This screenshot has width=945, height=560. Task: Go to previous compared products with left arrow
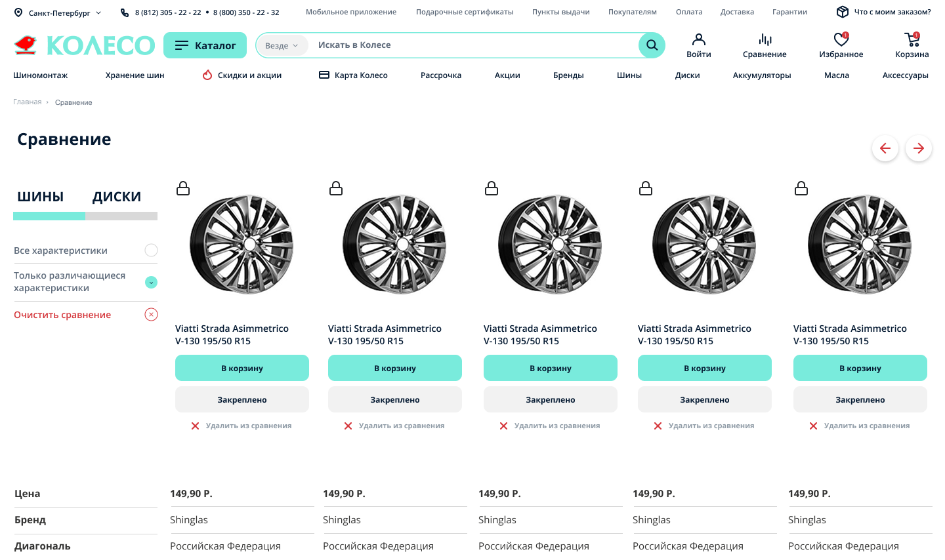coord(885,148)
